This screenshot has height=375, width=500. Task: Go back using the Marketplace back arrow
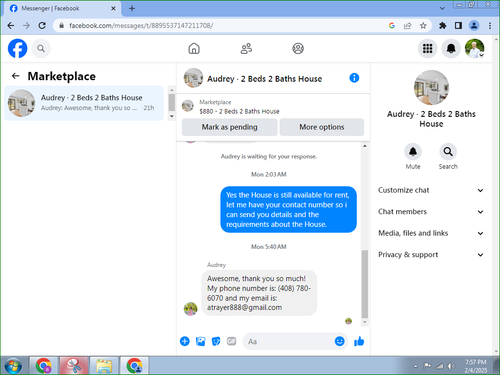pyautogui.click(x=15, y=76)
